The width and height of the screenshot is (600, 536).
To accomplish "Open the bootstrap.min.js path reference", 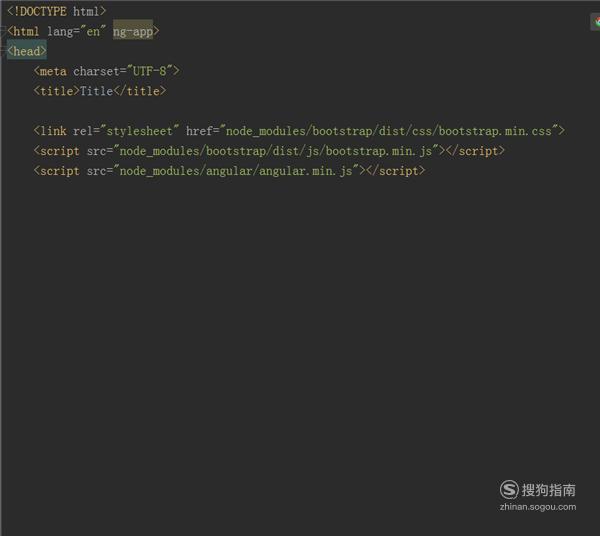I will (x=276, y=151).
